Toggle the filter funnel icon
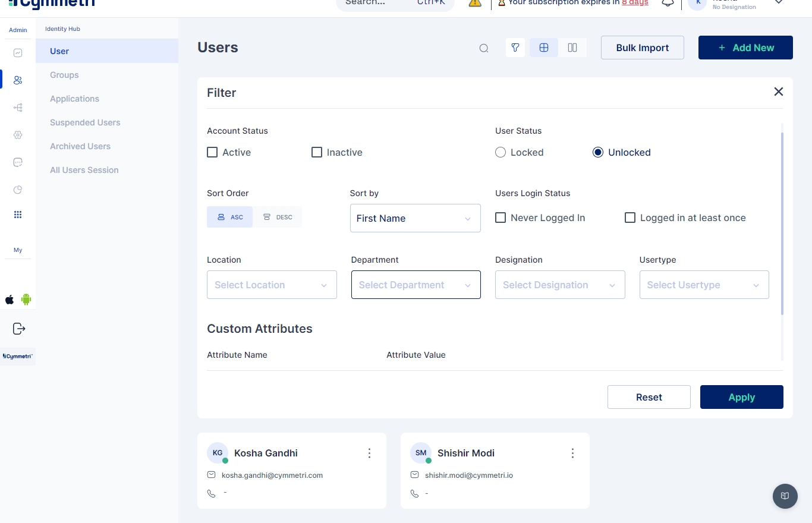Image resolution: width=812 pixels, height=523 pixels. tap(515, 48)
